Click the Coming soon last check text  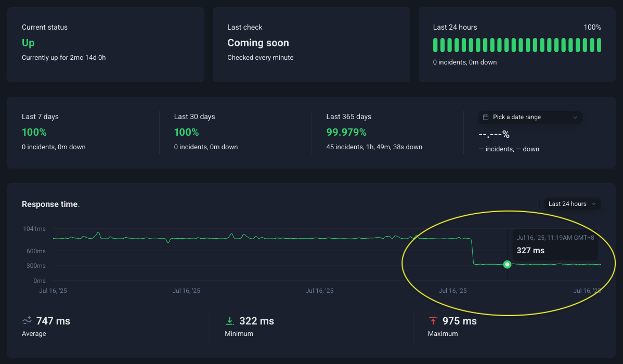pyautogui.click(x=258, y=43)
